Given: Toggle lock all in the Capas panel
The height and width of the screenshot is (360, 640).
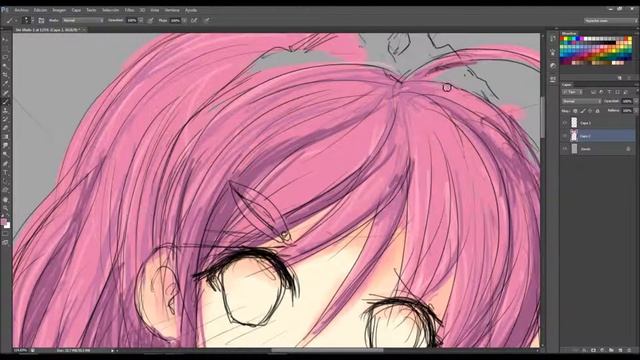Looking at the screenshot, I should (x=598, y=111).
